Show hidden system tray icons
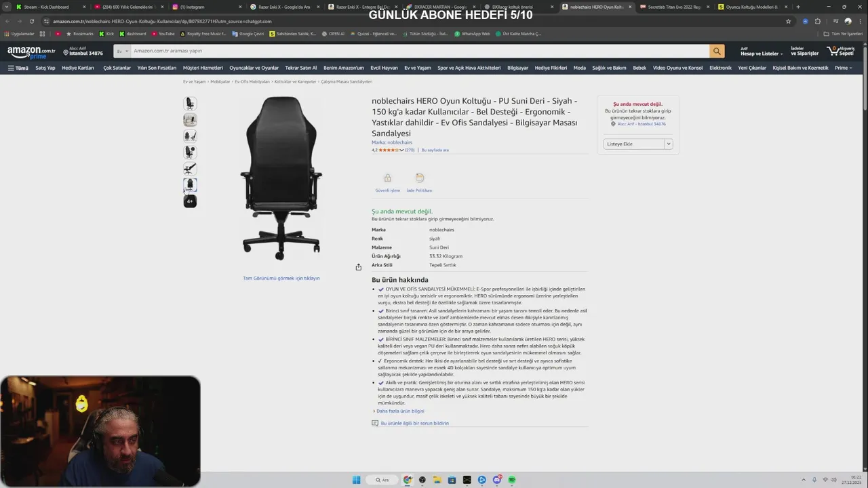Image resolution: width=868 pixels, height=488 pixels. (x=803, y=480)
